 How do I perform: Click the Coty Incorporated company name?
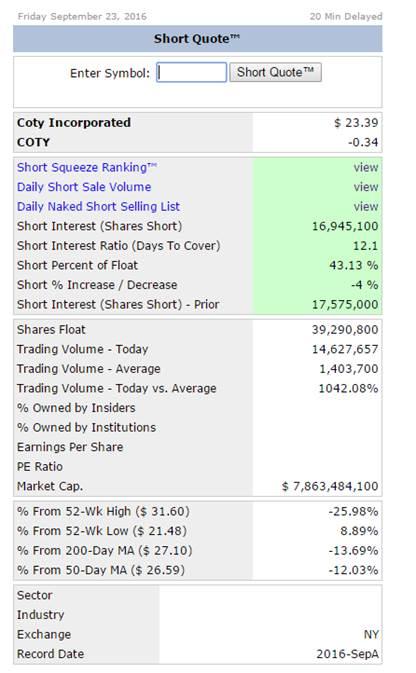(x=74, y=123)
